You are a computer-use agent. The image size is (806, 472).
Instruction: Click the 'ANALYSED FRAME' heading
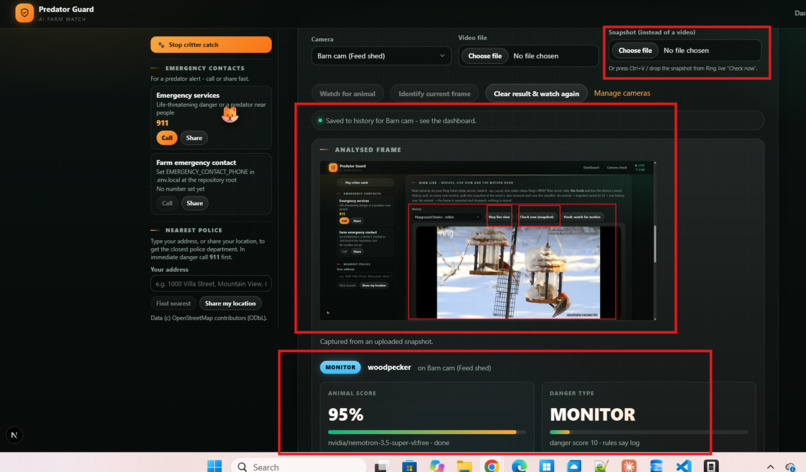point(368,150)
